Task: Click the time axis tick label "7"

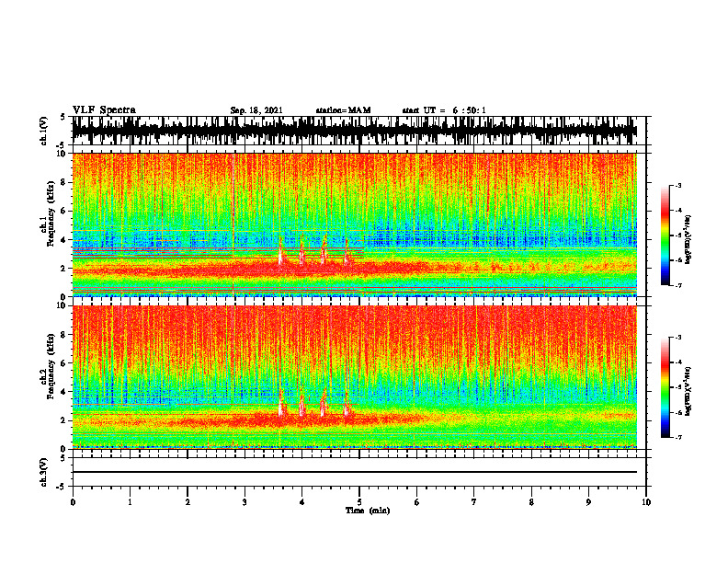Action: [474, 502]
